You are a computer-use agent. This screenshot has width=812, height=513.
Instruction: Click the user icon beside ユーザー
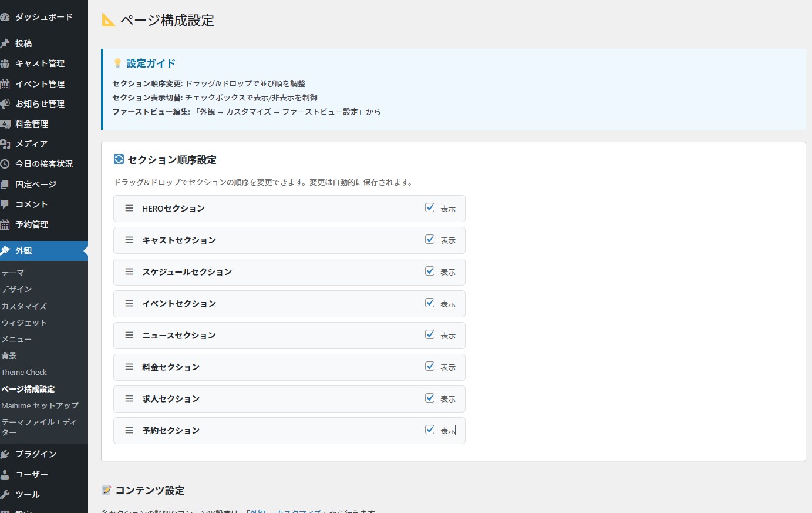[5, 475]
